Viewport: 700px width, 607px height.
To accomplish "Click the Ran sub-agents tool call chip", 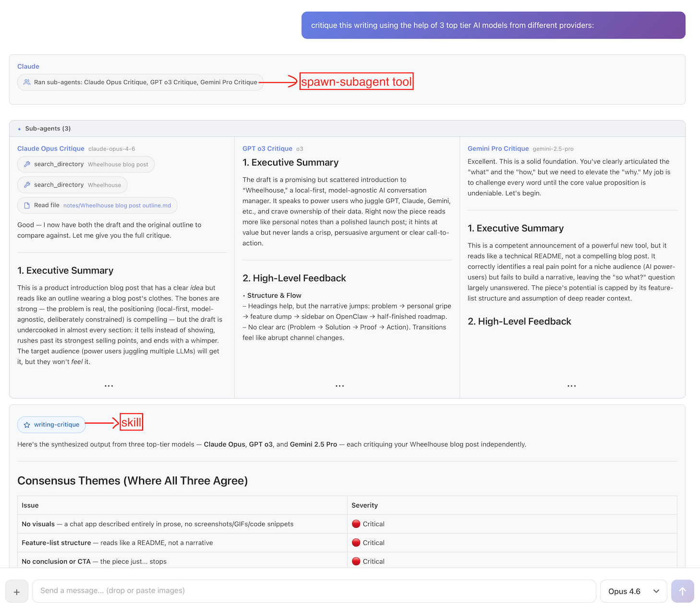I will [140, 82].
